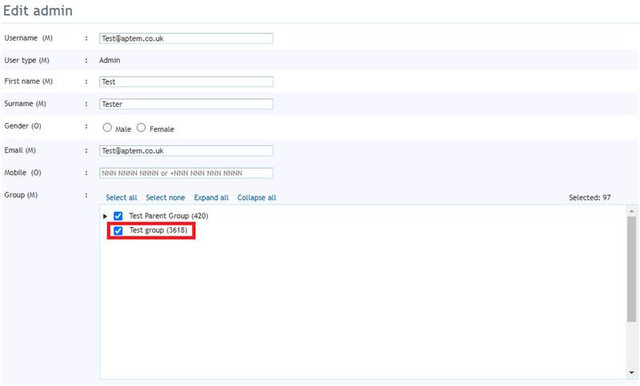Click the Selected: 97 counter text
Image resolution: width=640 pixels, height=386 pixels.
pos(590,197)
